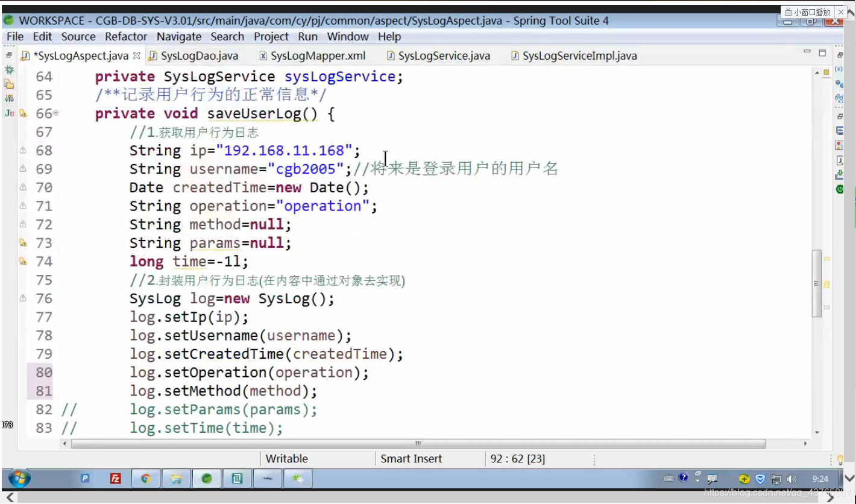Click the vertical scrollbar thumb in editor
Viewport: 856px width, 504px height.
click(817, 283)
